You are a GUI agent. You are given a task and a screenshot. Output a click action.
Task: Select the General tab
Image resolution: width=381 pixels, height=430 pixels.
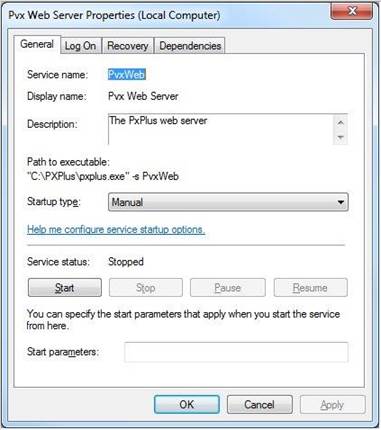[x=37, y=44]
